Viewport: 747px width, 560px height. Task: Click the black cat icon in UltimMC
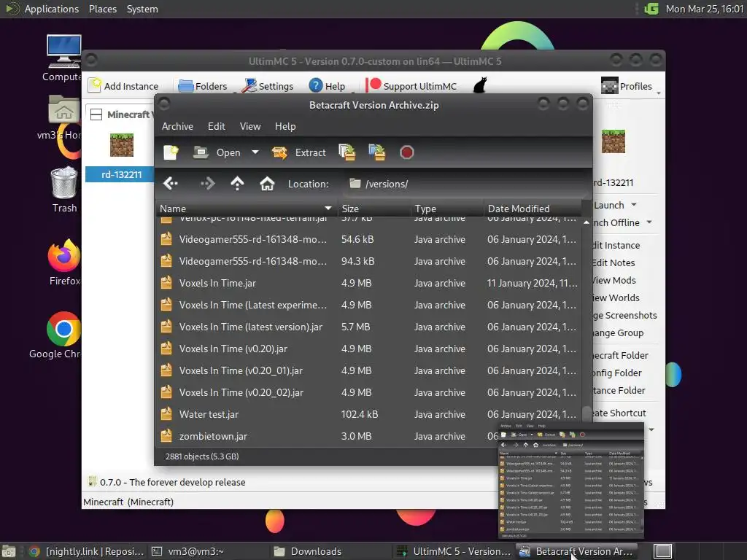(480, 85)
